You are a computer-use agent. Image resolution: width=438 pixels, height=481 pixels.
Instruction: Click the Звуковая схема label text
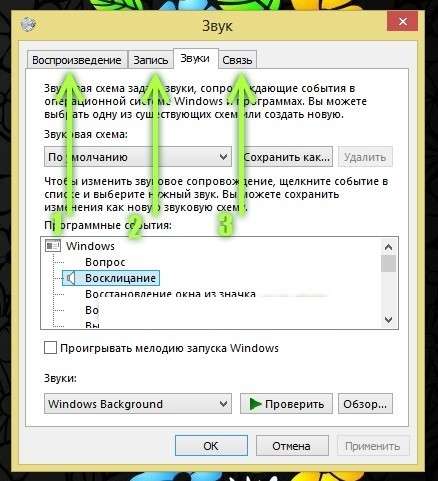point(86,134)
